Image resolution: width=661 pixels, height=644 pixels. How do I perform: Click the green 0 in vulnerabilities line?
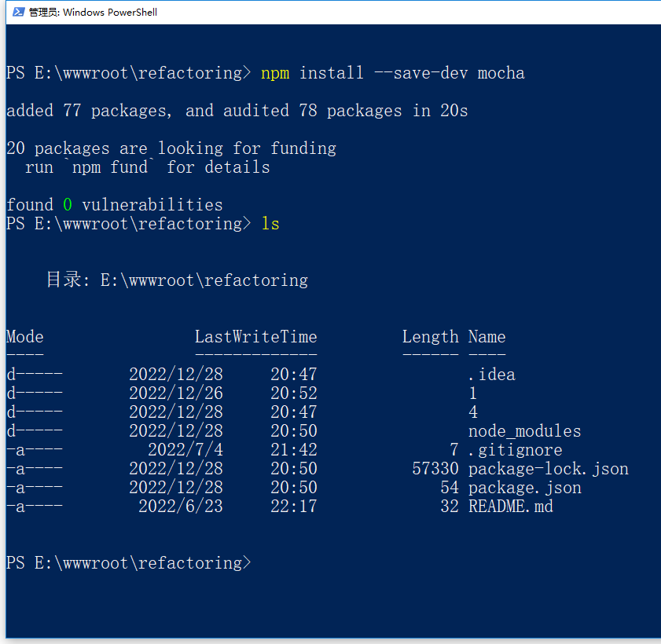tap(68, 205)
